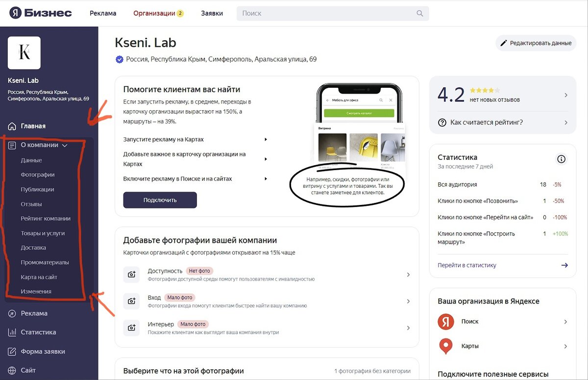Image resolution: width=588 pixels, height=380 pixels.
Task: Click the question mark icon by Как считается рейтинг
Action: click(x=442, y=122)
